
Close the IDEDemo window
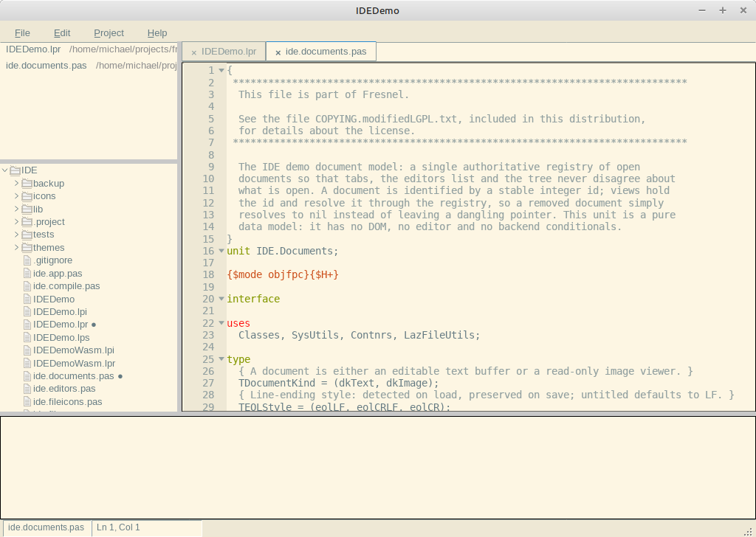(743, 10)
